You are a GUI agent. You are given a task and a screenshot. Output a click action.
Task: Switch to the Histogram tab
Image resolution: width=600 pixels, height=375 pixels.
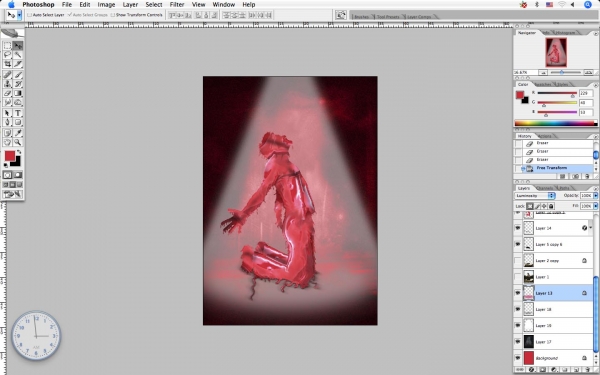(565, 33)
